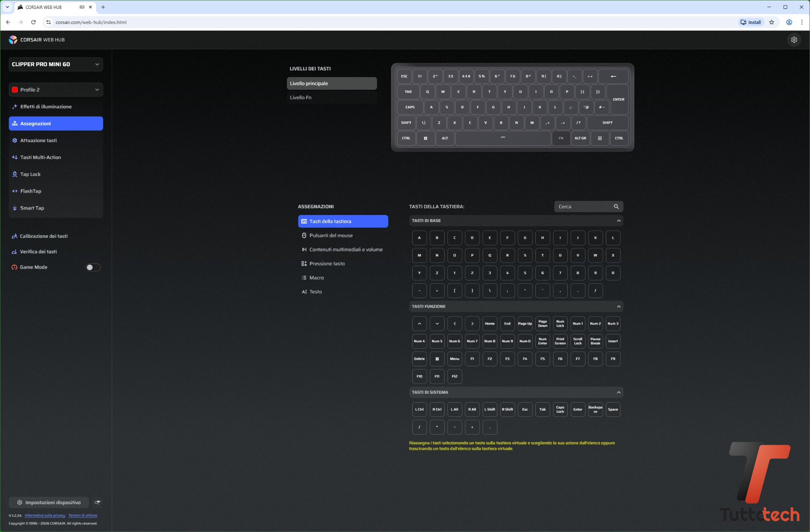The image size is (810, 532).
Task: Select the ALT GR key on the virtual keyboard
Action: coord(580,138)
